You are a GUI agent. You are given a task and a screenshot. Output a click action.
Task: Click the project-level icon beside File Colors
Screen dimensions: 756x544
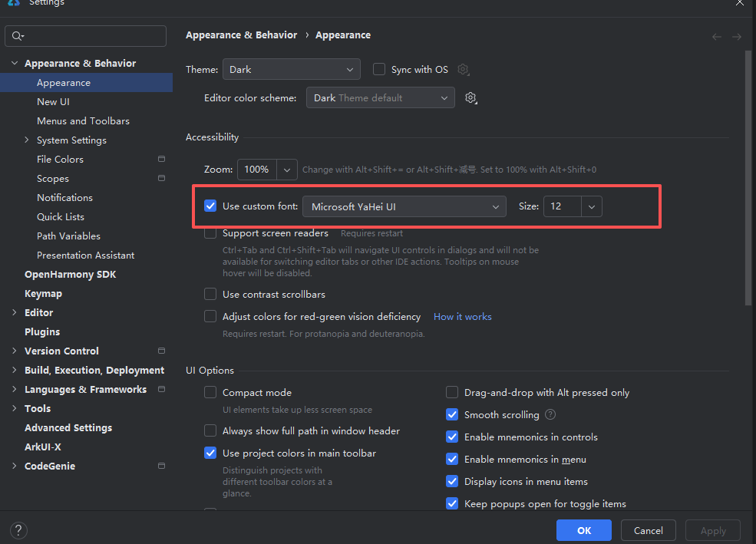pyautogui.click(x=161, y=160)
